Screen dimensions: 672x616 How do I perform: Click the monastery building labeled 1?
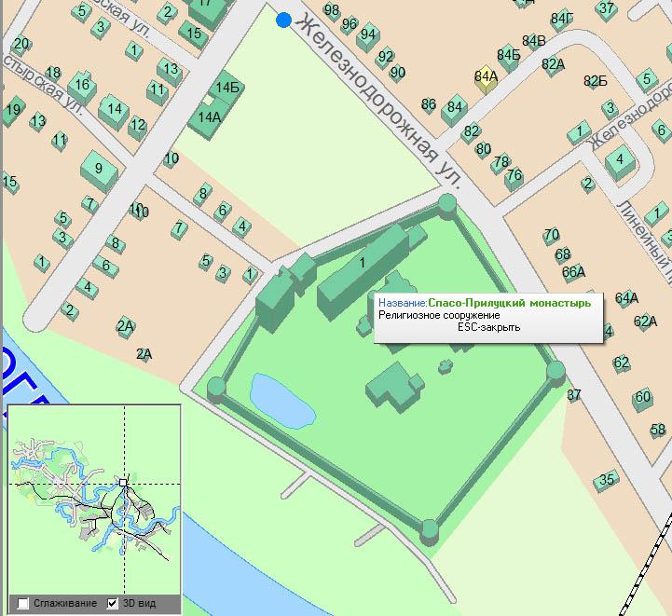pos(363,264)
